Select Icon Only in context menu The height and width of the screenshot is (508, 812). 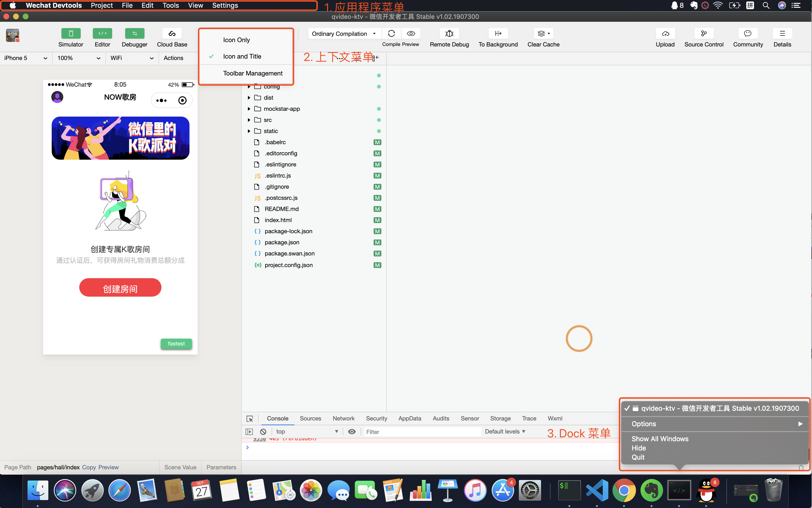click(246, 40)
